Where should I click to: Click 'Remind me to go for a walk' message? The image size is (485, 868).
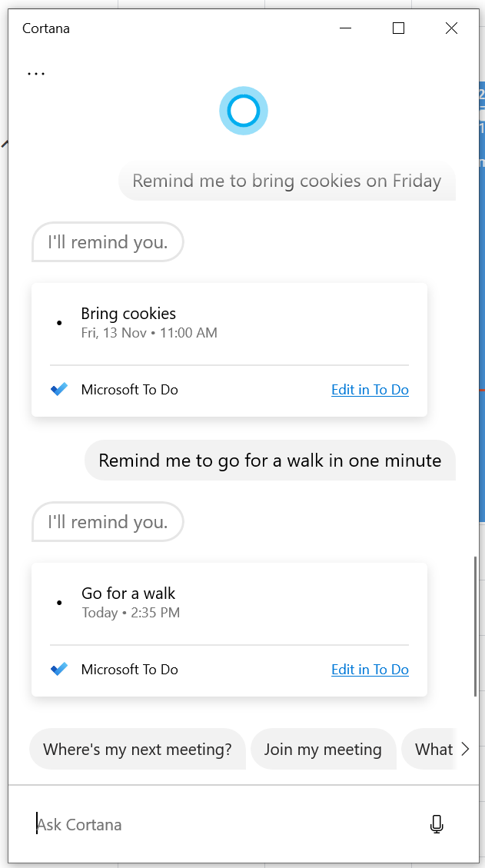(270, 461)
